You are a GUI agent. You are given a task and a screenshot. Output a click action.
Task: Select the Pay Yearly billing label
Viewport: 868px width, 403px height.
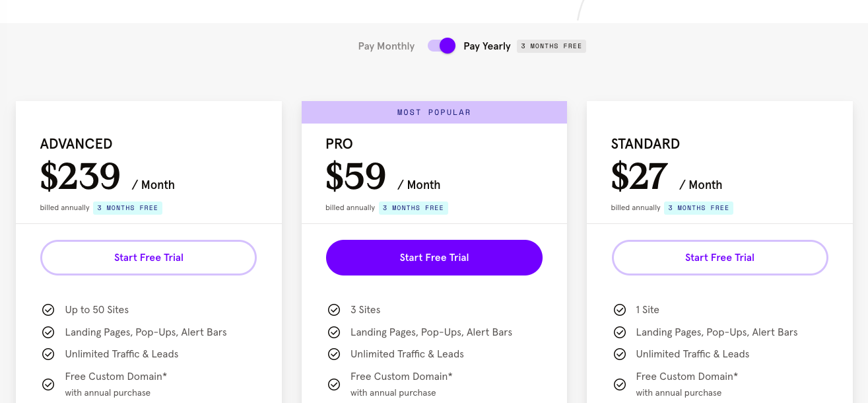pyautogui.click(x=487, y=46)
